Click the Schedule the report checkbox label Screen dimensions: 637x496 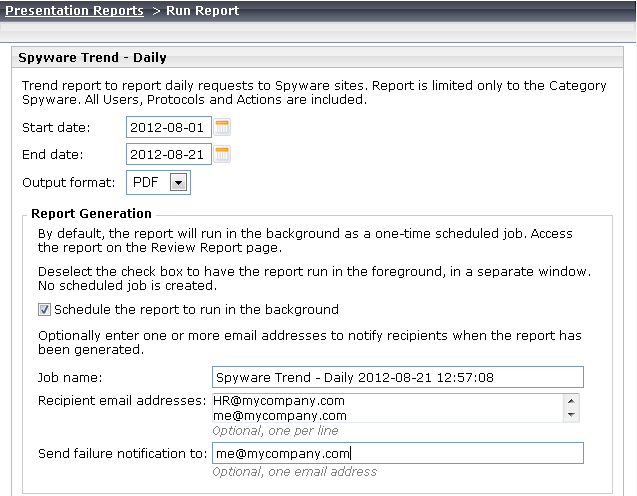tap(196, 310)
